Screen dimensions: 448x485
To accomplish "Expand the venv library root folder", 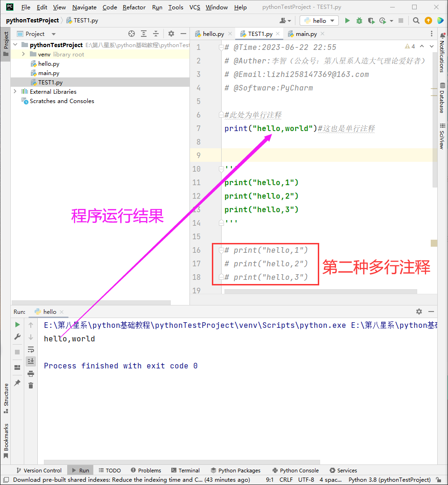I will coord(23,54).
